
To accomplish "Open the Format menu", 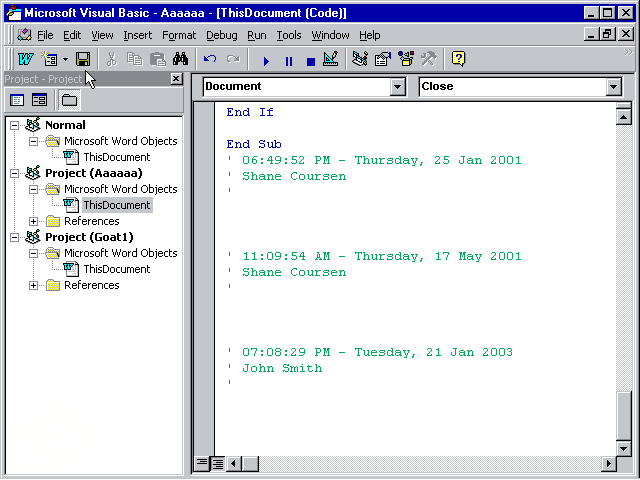I will coord(179,36).
